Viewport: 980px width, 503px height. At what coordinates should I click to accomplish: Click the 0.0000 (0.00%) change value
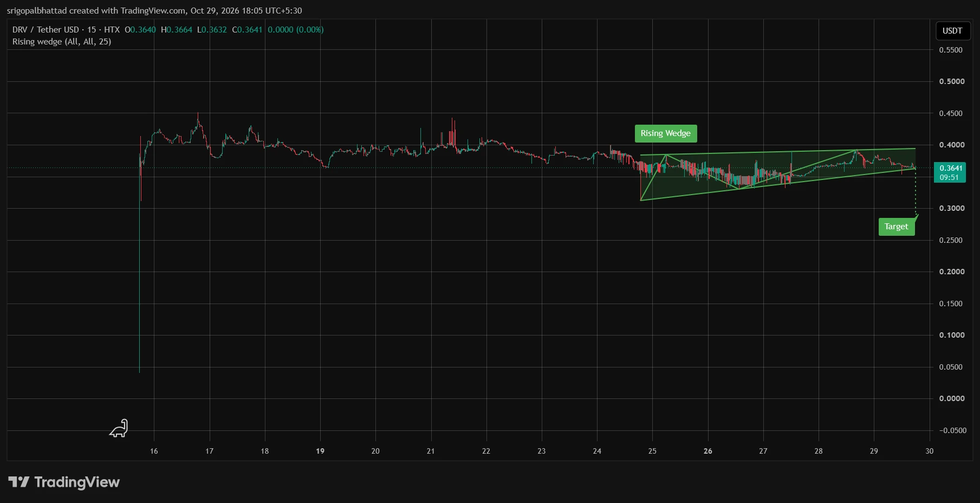coord(296,30)
